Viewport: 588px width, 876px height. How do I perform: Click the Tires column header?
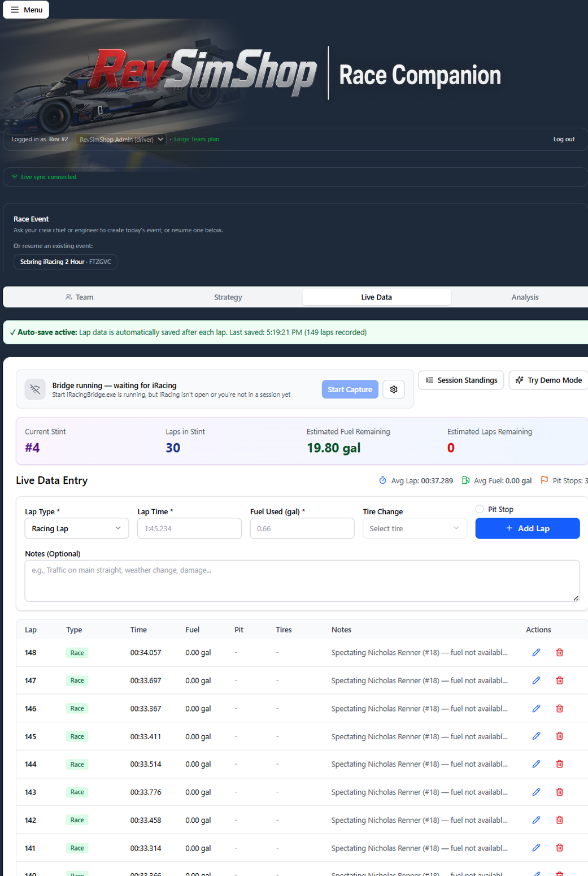click(284, 630)
